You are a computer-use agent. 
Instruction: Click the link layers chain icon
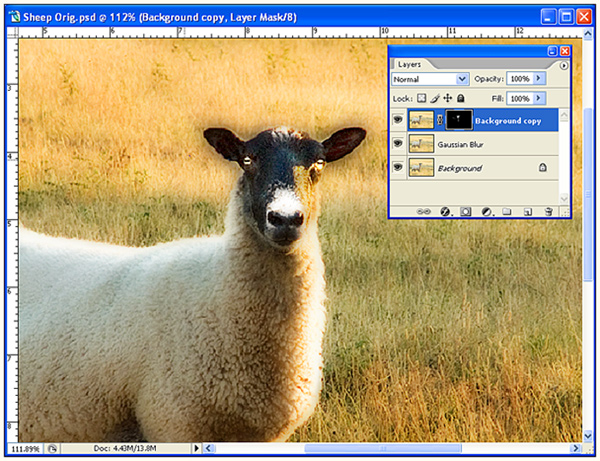click(x=423, y=212)
